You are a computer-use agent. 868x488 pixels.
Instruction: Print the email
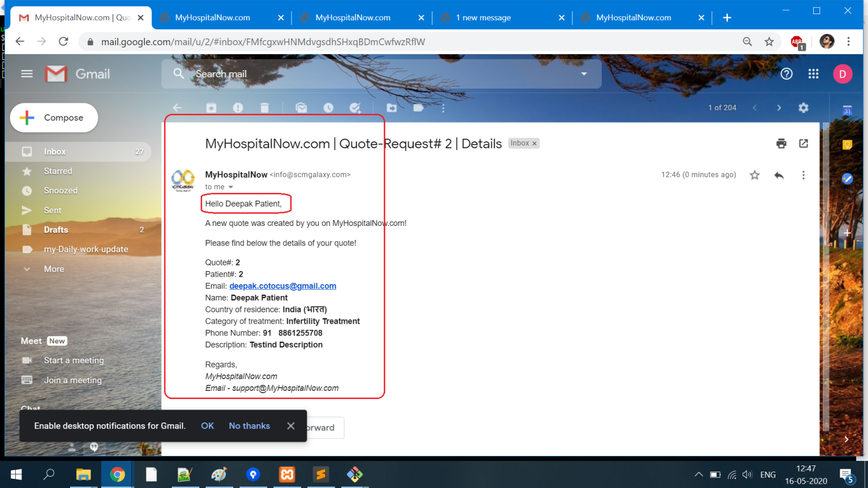coord(782,143)
